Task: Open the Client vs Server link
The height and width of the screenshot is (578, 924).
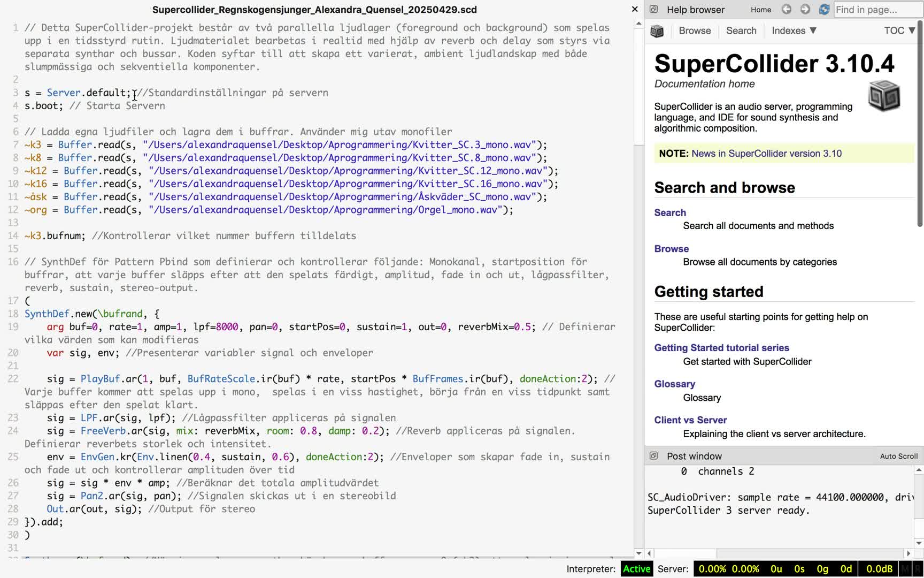Action: click(690, 420)
